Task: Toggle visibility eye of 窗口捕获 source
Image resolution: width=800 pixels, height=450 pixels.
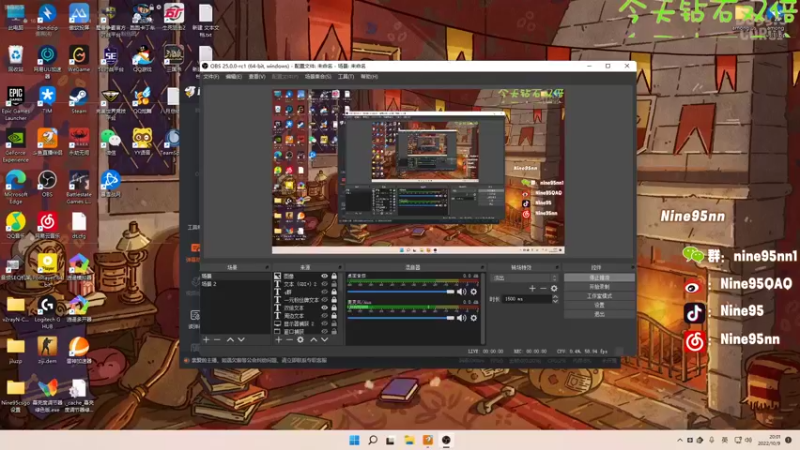Action: tap(324, 332)
